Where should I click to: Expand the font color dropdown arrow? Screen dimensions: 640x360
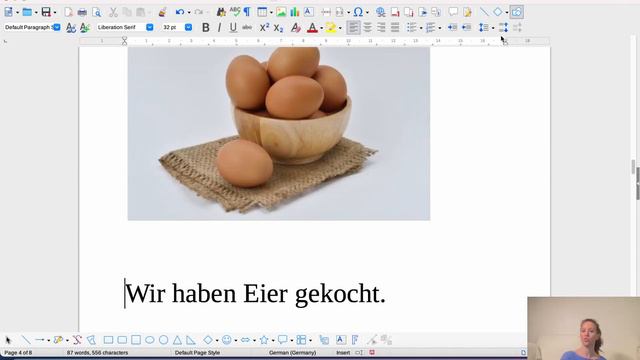pos(321,28)
